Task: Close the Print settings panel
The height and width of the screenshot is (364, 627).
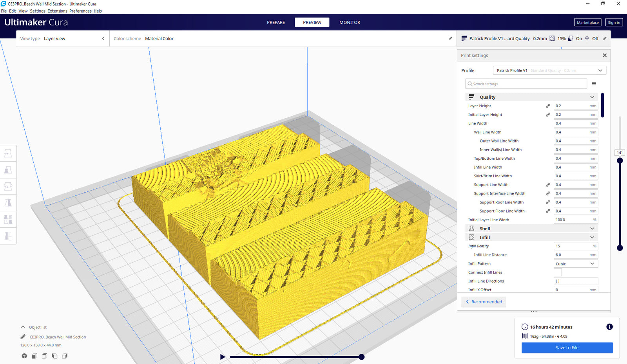Action: click(x=605, y=55)
